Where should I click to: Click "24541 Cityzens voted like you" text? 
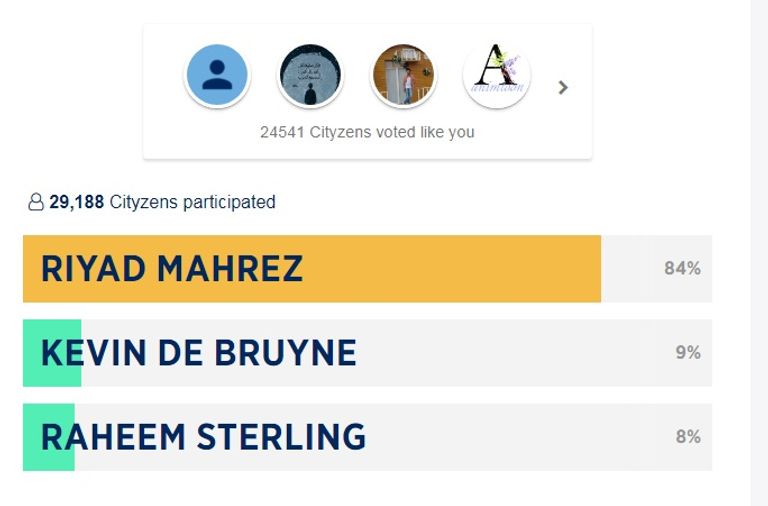pos(367,132)
